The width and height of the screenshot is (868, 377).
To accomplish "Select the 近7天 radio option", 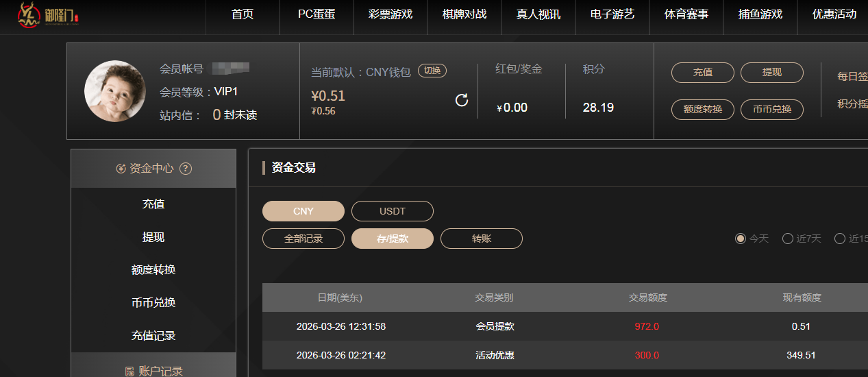I will coord(787,239).
